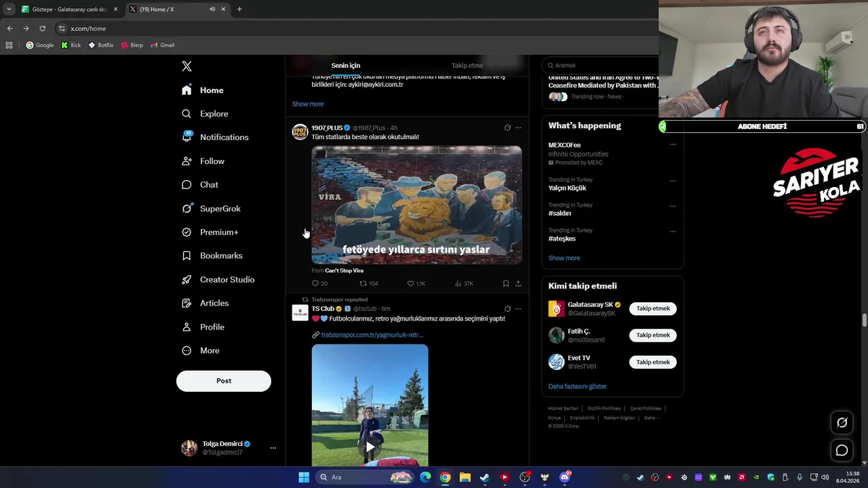
Task: View analytics on the 1907.PLUS post
Action: 458,283
